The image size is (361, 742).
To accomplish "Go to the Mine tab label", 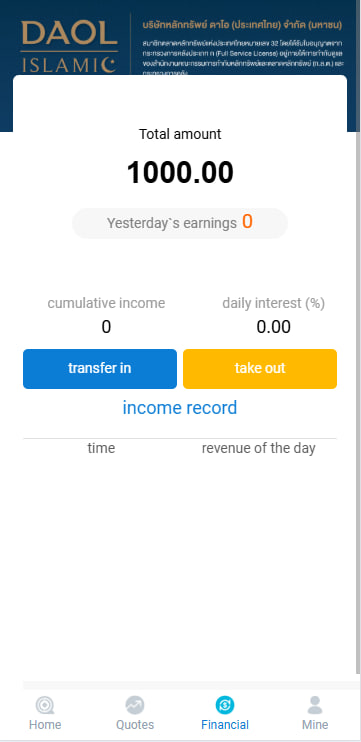I will pos(315,724).
